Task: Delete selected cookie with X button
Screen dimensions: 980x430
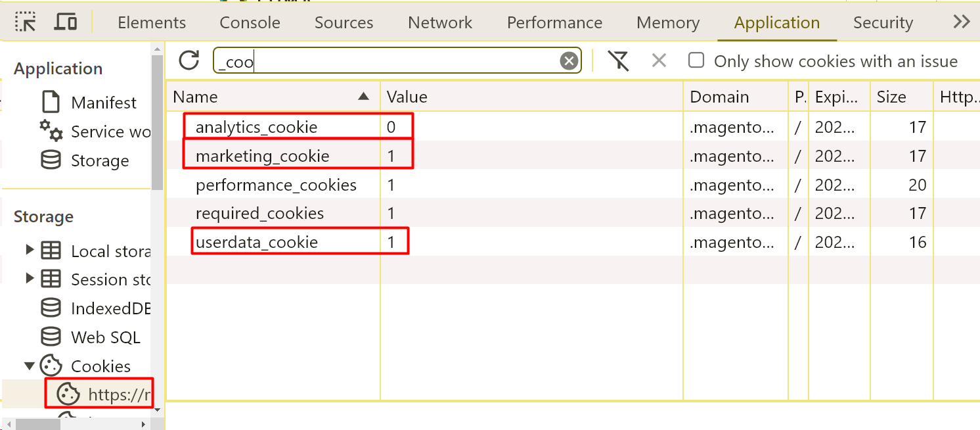Action: 659,61
